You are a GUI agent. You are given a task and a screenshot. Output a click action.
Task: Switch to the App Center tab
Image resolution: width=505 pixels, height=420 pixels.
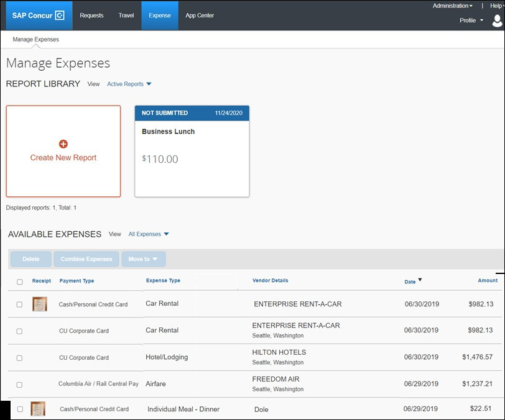pos(200,16)
